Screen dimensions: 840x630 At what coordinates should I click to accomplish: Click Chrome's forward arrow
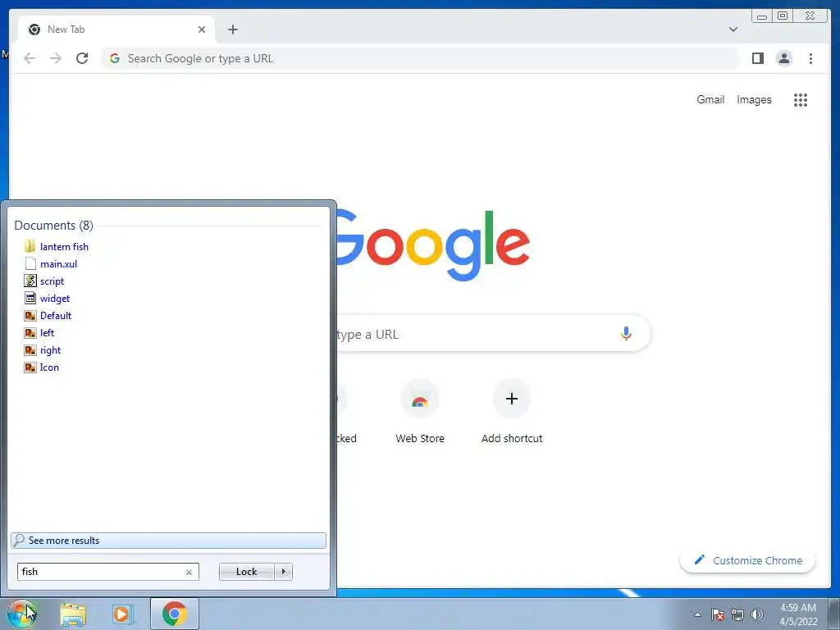point(56,58)
